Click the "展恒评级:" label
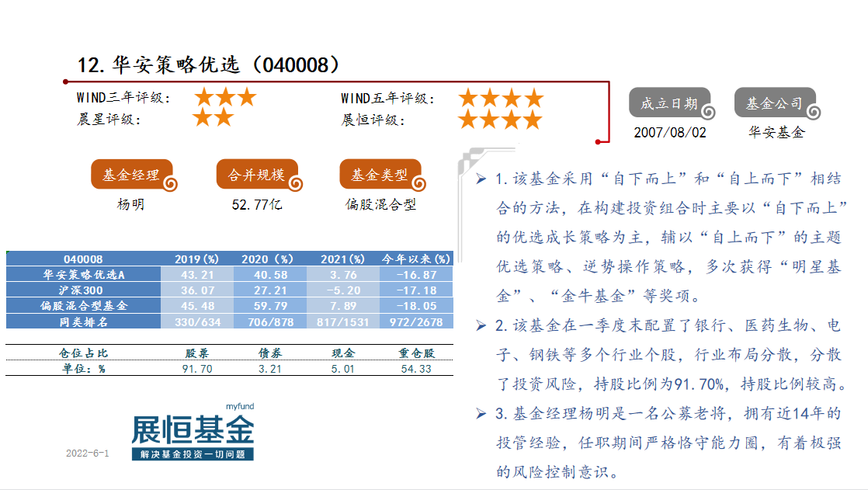The width and height of the screenshot is (868, 490). coord(373,120)
